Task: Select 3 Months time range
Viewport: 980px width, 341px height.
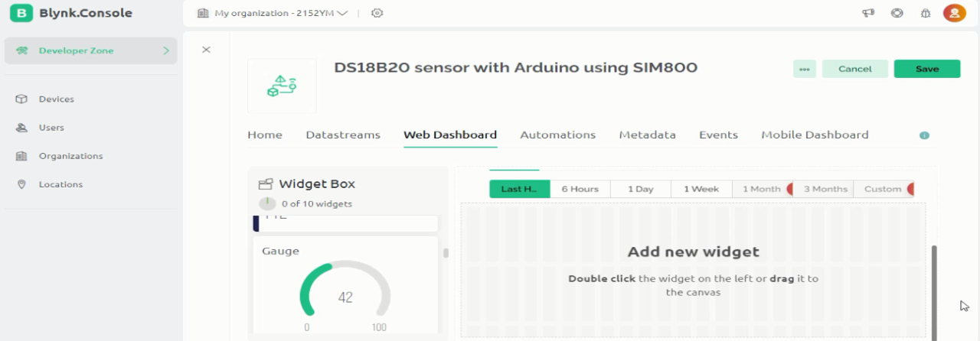Action: point(823,189)
